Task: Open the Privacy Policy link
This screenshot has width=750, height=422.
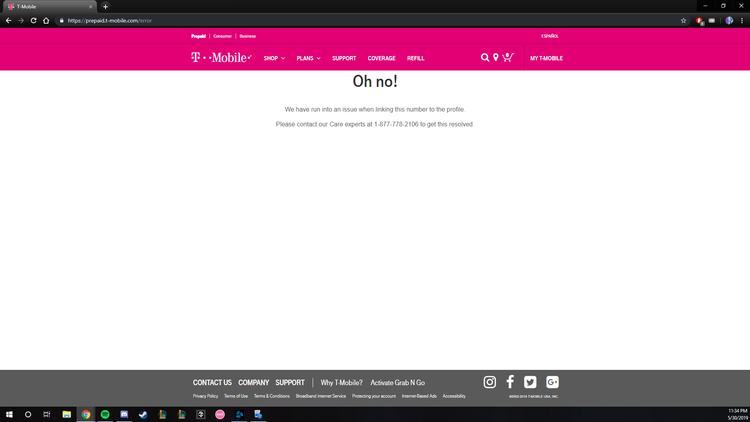Action: coord(205,396)
